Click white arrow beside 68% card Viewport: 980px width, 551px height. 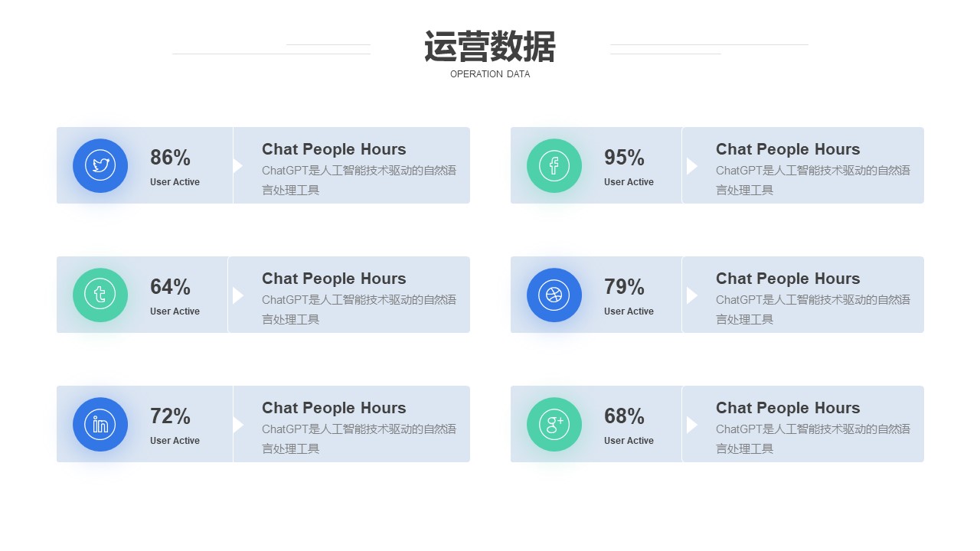coord(691,424)
